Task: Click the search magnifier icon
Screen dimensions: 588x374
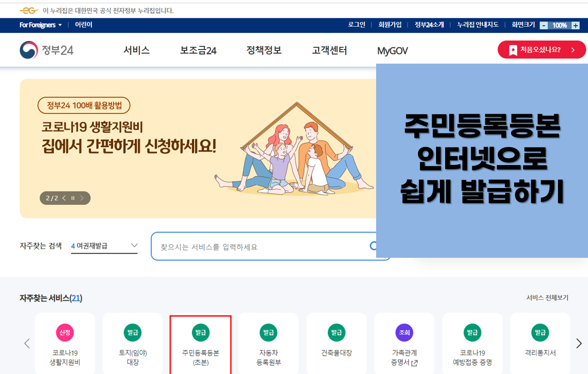Action: 374,246
